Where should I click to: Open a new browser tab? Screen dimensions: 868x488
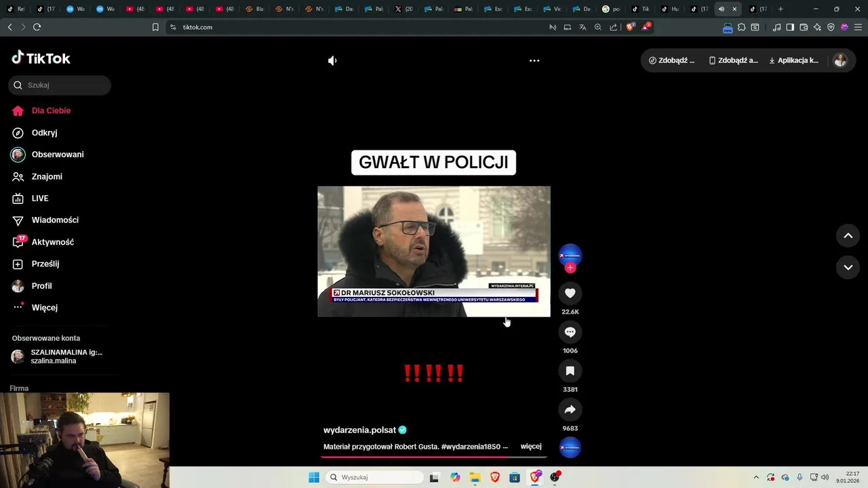coord(781,9)
